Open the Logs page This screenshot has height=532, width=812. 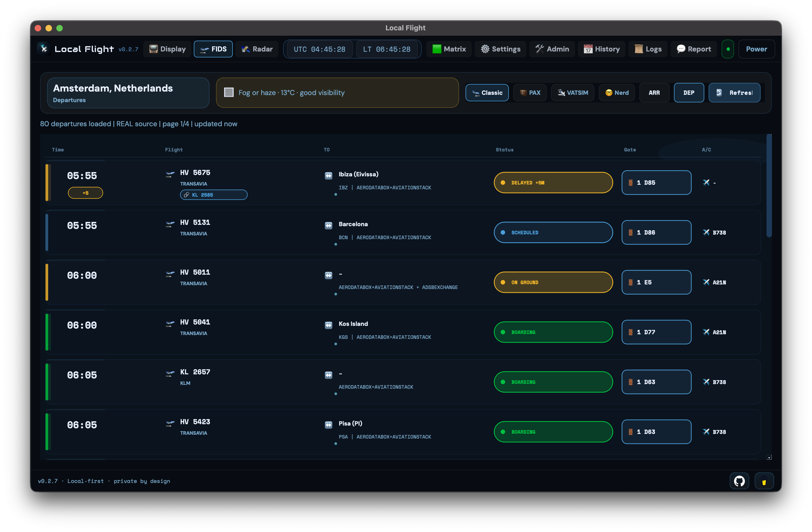click(x=647, y=49)
